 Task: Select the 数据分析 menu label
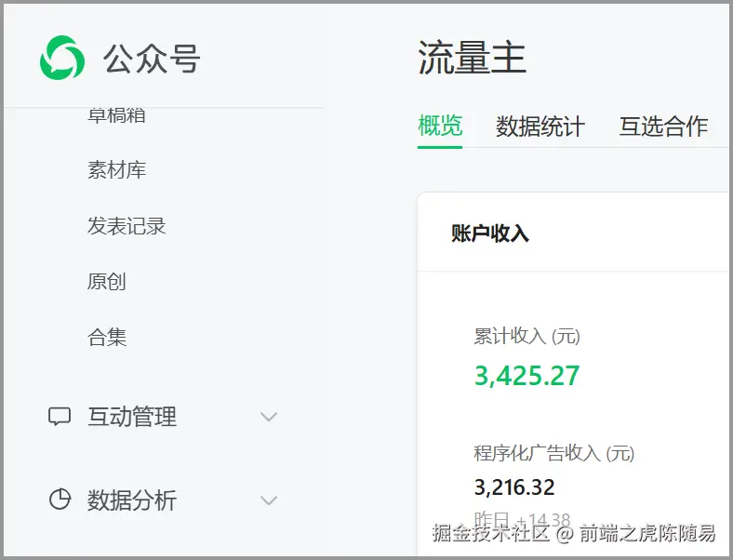(132, 500)
